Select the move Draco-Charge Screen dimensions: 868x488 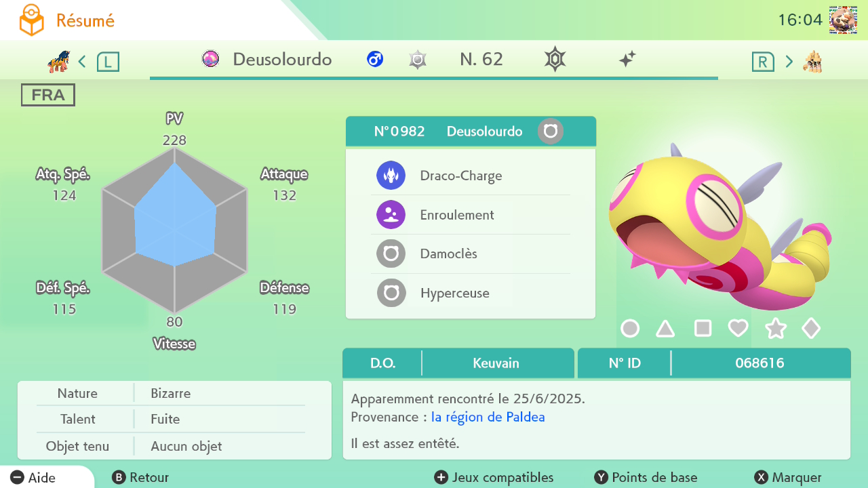click(x=471, y=176)
